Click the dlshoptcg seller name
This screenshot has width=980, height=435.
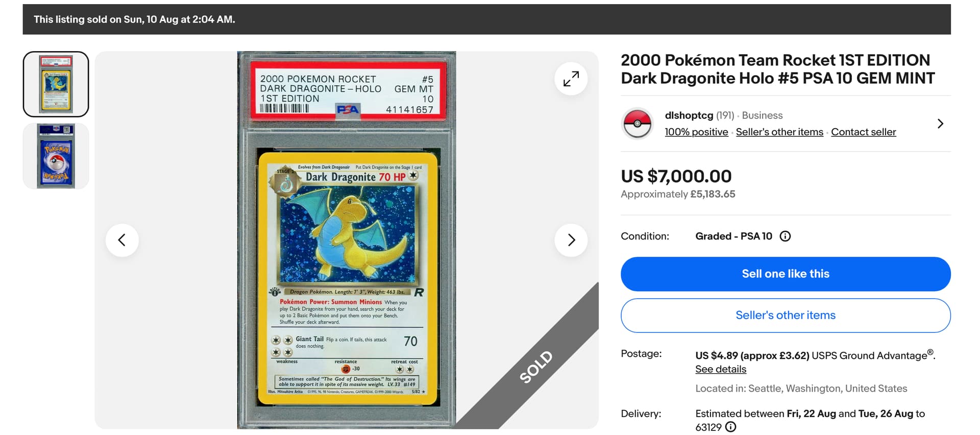pos(689,115)
